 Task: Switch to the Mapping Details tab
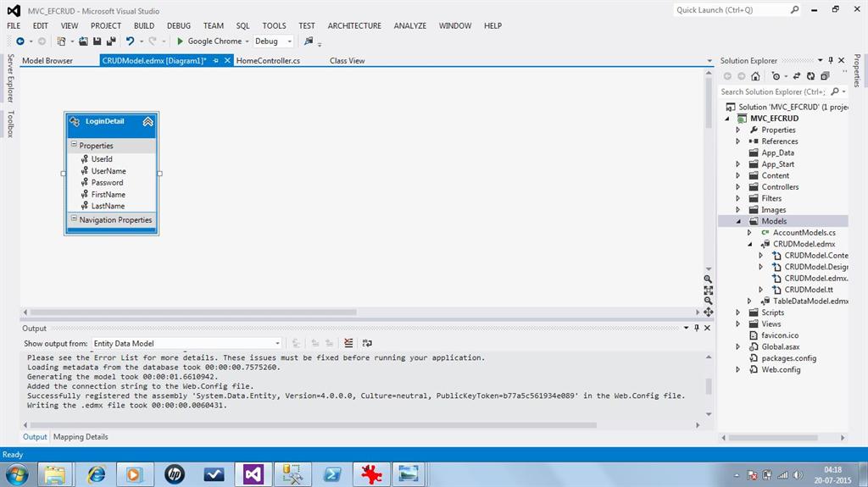[x=81, y=437]
